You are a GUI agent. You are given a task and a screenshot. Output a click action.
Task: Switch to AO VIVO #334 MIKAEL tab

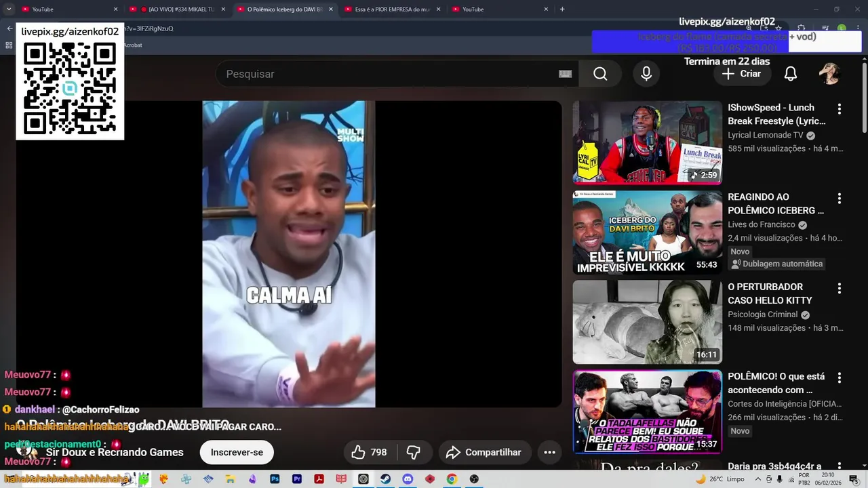[177, 9]
